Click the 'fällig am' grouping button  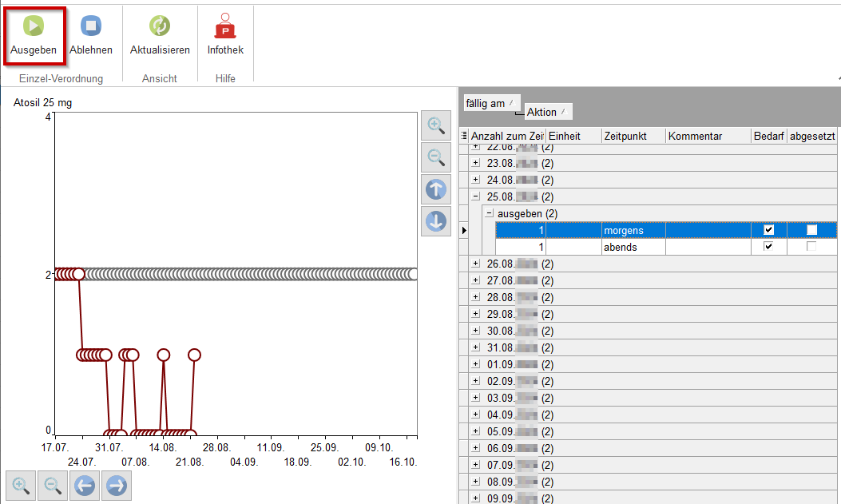[491, 103]
